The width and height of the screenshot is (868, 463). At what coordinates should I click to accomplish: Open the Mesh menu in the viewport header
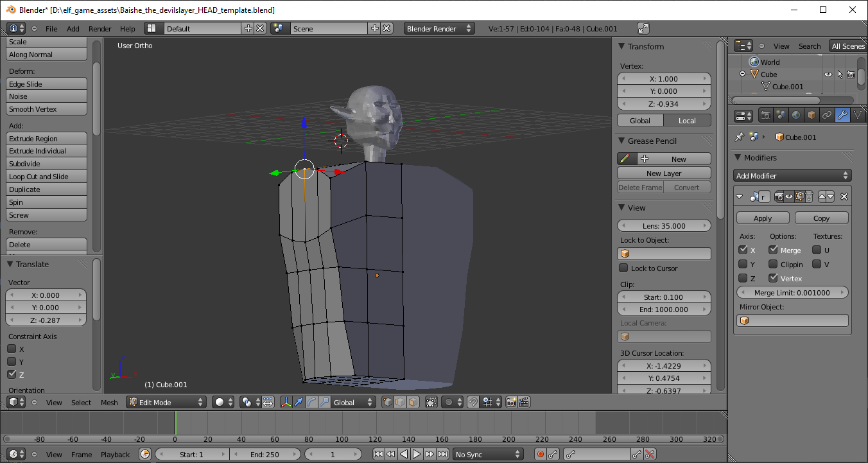coord(109,403)
